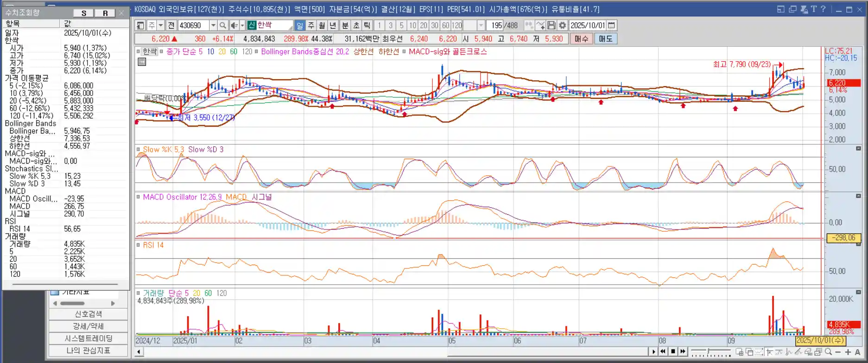Open chart settings gear

point(563,25)
